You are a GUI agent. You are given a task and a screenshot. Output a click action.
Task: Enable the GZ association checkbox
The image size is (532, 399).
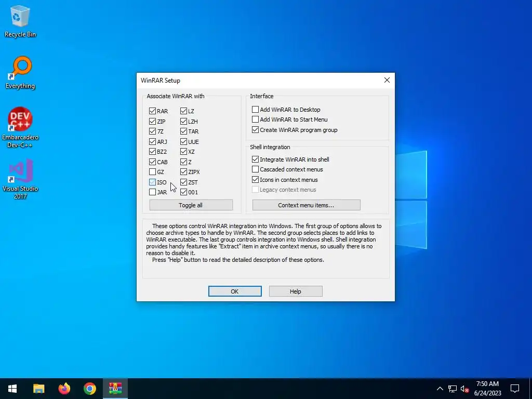coord(152,172)
